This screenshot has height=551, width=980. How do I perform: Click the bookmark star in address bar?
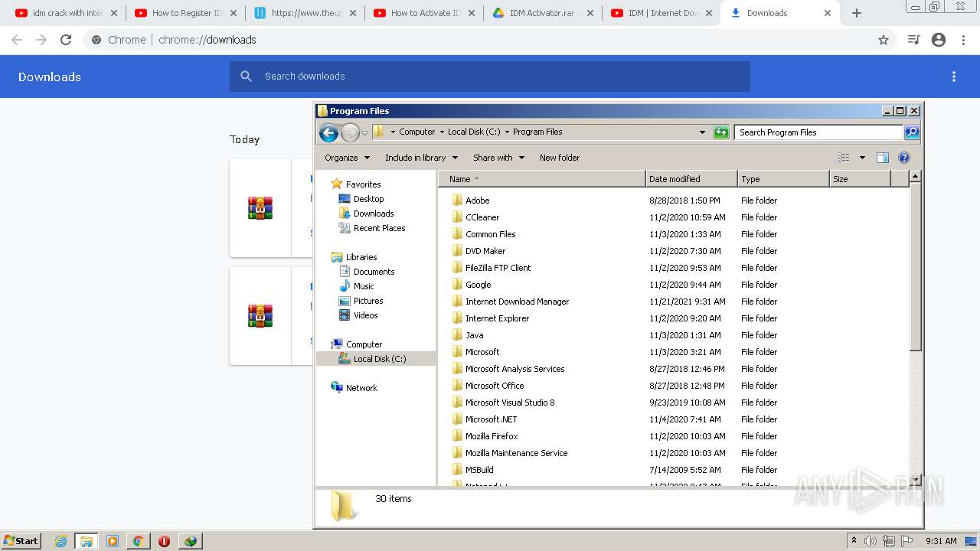(884, 40)
